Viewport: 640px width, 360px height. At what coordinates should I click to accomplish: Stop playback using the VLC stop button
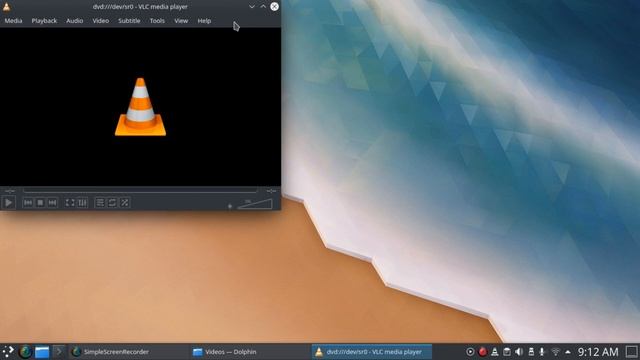point(40,202)
